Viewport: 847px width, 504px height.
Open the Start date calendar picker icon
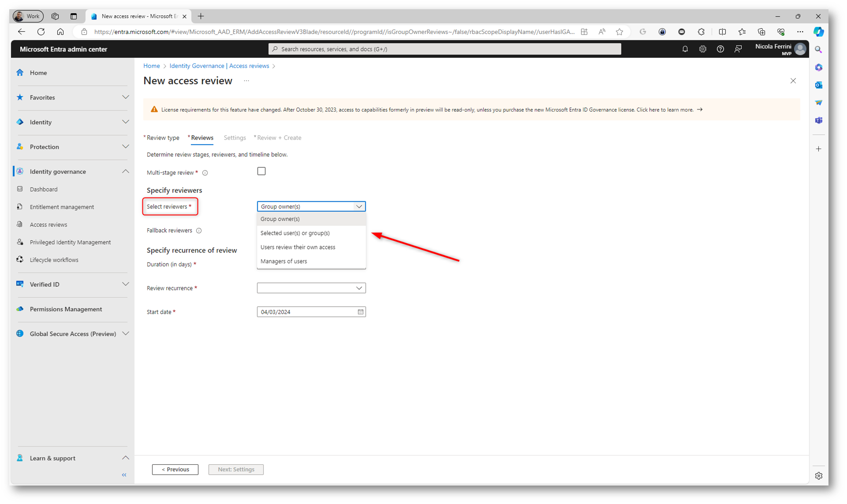(360, 312)
